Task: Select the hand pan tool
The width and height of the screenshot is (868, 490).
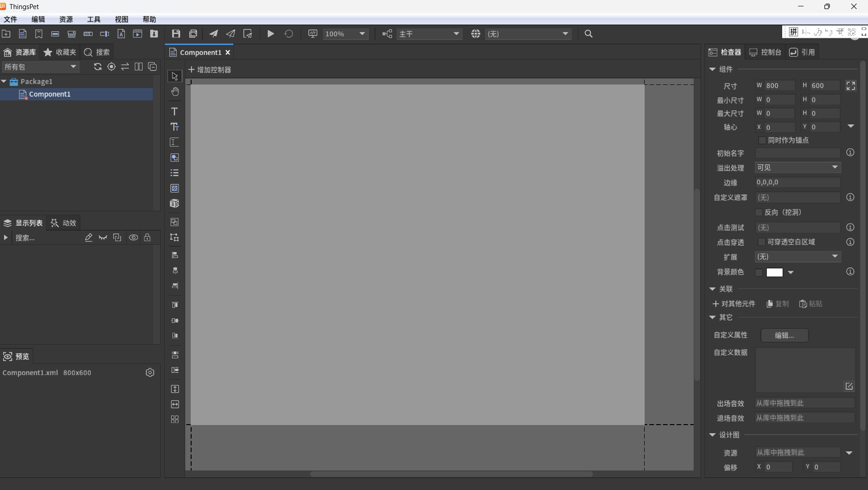Action: [175, 92]
